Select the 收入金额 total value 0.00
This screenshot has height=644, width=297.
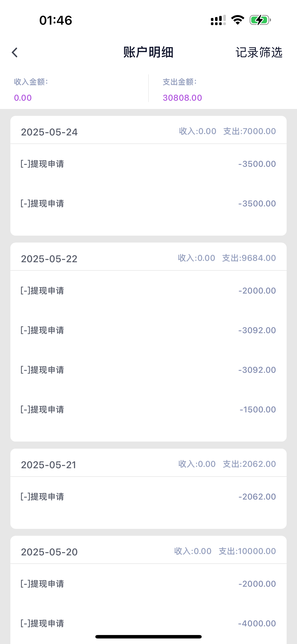tap(23, 98)
